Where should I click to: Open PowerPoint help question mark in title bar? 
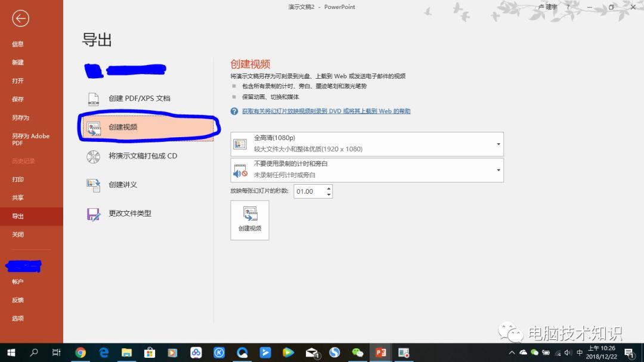[x=568, y=7]
